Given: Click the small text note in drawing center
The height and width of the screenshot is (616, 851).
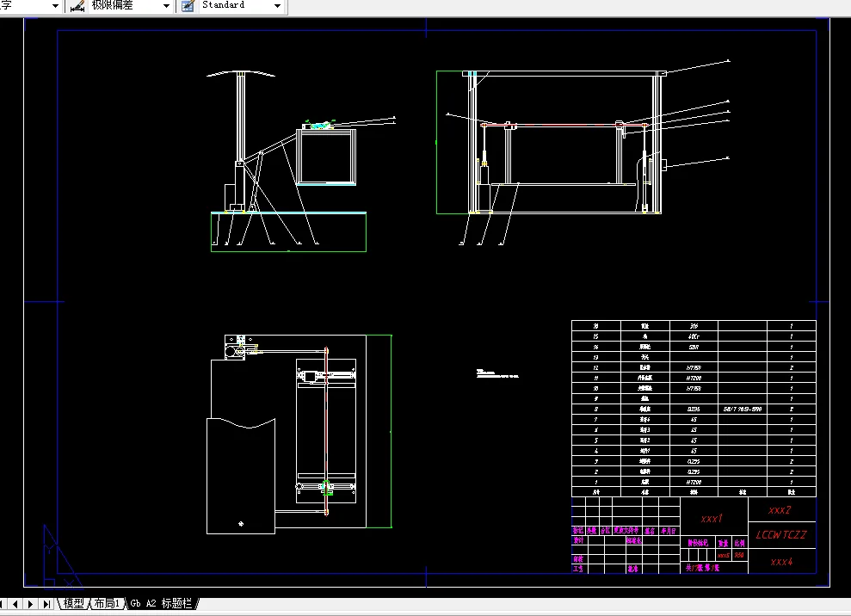Looking at the screenshot, I should pos(497,373).
